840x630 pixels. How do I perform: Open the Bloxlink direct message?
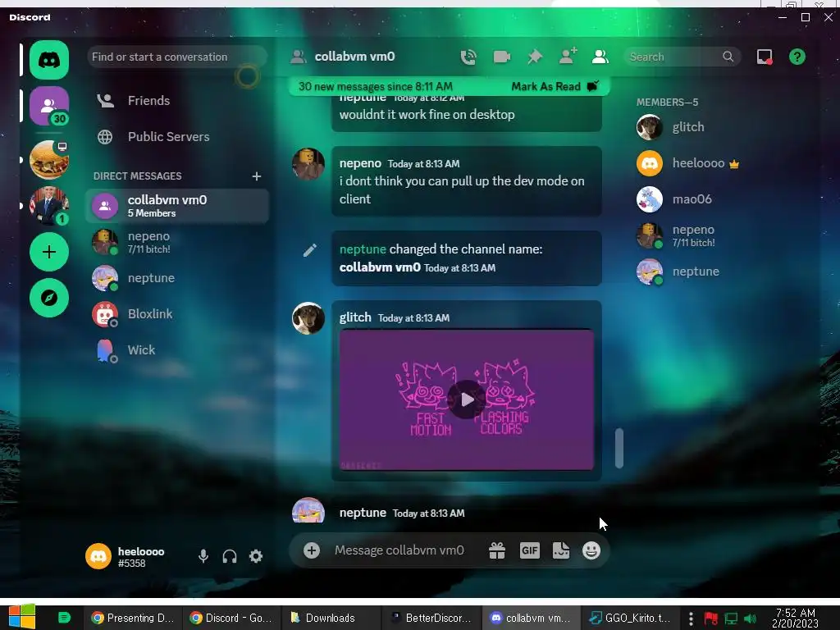pyautogui.click(x=177, y=314)
